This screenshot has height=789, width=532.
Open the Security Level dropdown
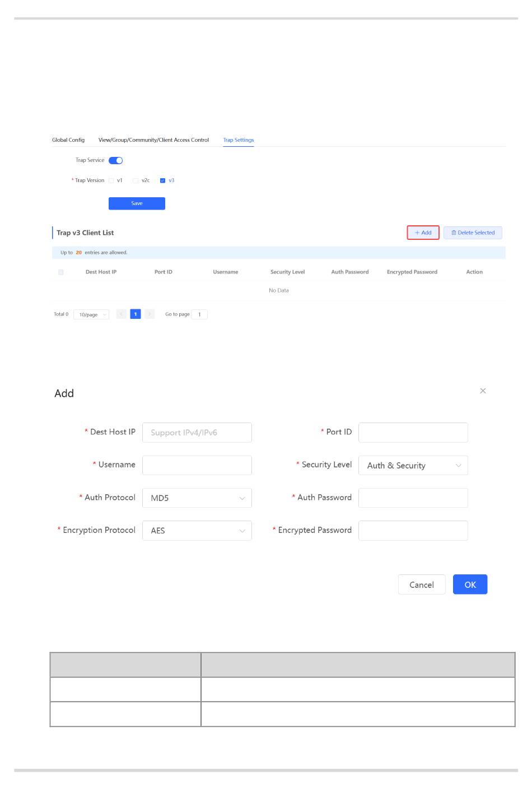click(x=413, y=465)
